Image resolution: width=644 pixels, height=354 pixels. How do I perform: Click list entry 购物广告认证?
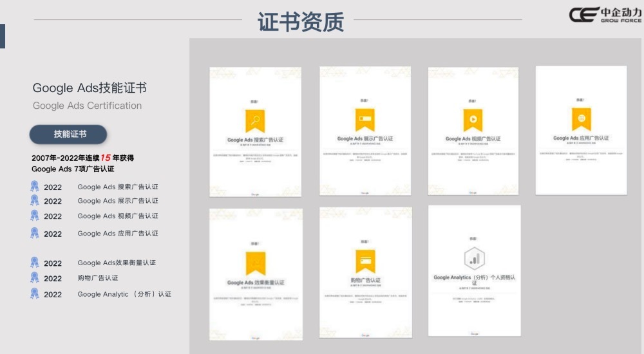[98, 278]
